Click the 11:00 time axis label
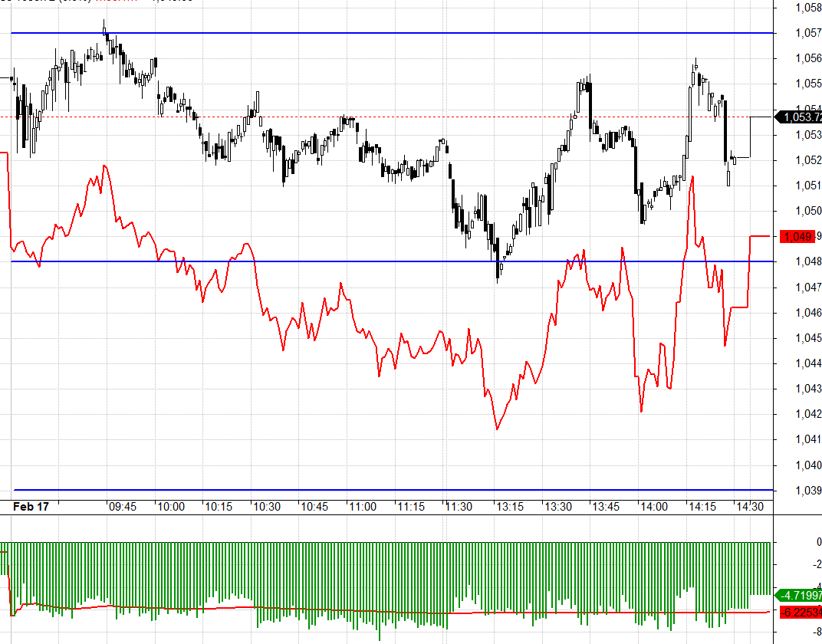Viewport: 822px width, 644px height. pyautogui.click(x=363, y=507)
